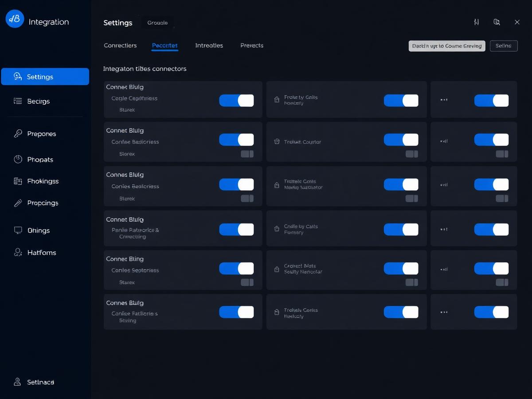Click the icon beside Crohect Mats
Screen dimensions: 532x399
tap(277, 269)
